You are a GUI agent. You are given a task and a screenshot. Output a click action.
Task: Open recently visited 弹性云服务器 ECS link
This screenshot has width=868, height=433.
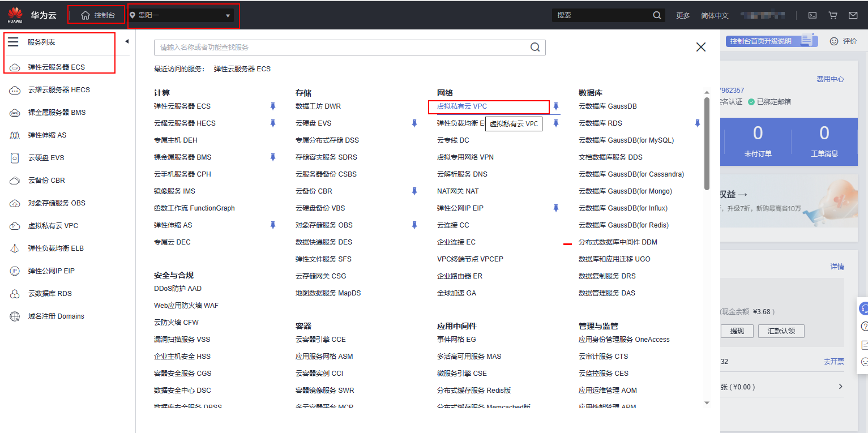coord(242,69)
